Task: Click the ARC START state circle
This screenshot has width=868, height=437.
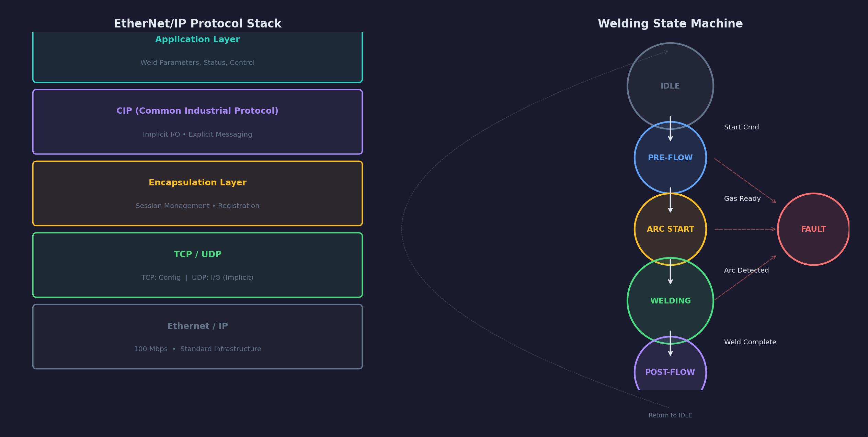Action: [670, 229]
